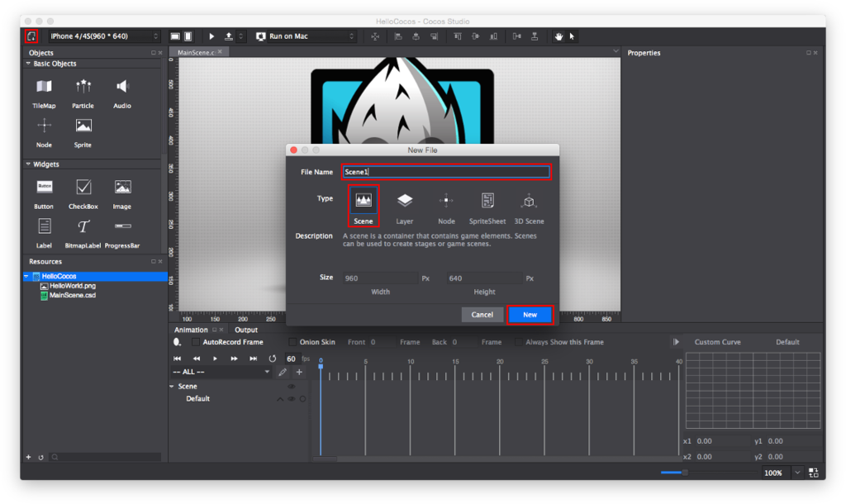Screen dimensions: 846x504
Task: Click the fps value field
Action: point(292,359)
